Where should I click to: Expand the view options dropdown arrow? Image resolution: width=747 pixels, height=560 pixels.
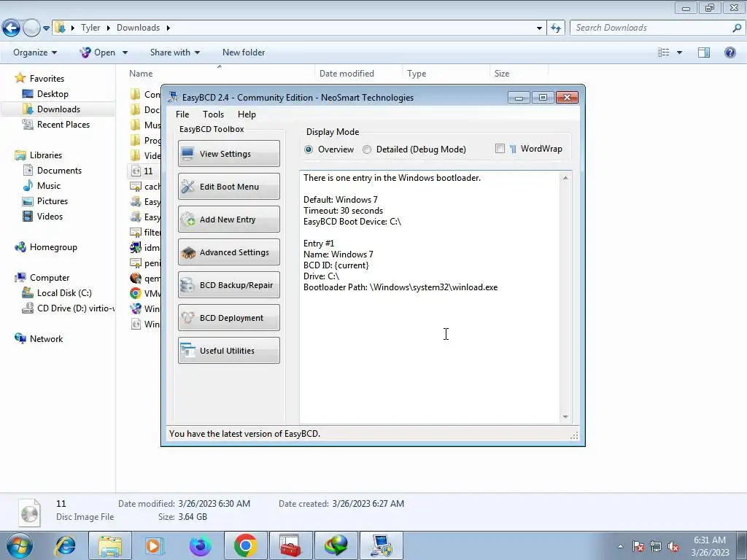coord(679,52)
